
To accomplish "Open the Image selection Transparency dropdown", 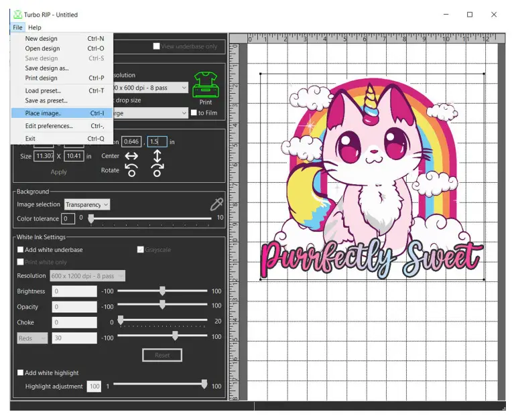I will coord(87,204).
